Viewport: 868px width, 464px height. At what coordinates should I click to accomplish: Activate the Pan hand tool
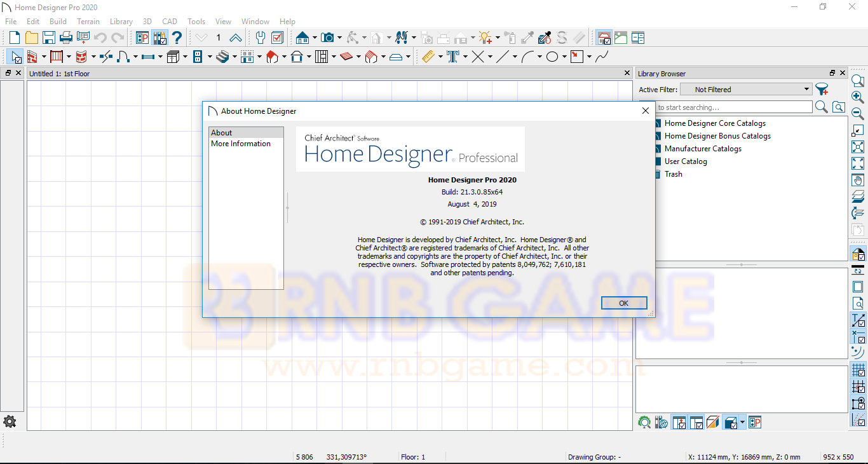tap(858, 180)
